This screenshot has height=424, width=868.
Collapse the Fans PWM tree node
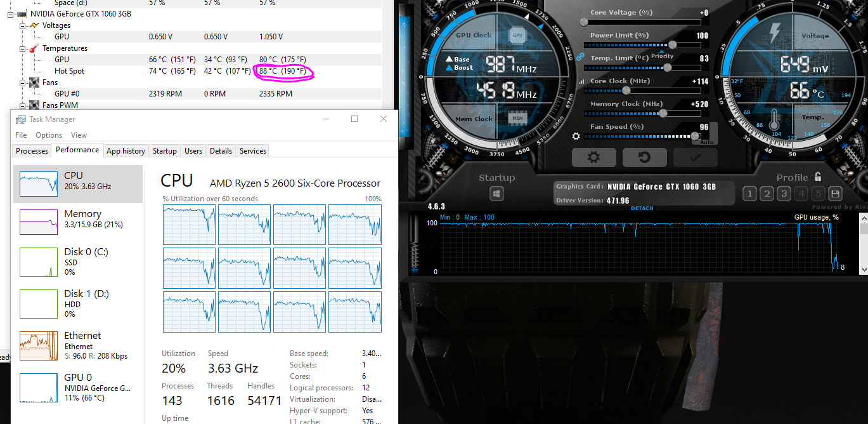(23, 105)
